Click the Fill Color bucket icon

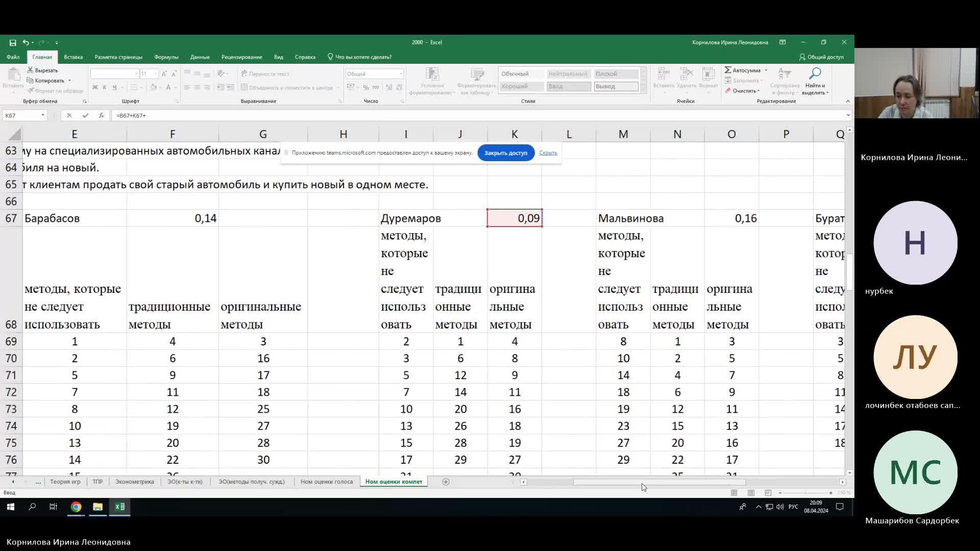(x=153, y=87)
